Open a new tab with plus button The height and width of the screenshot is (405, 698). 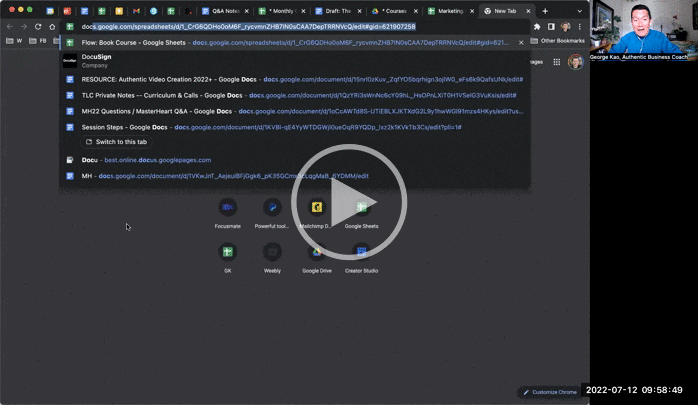click(x=545, y=11)
